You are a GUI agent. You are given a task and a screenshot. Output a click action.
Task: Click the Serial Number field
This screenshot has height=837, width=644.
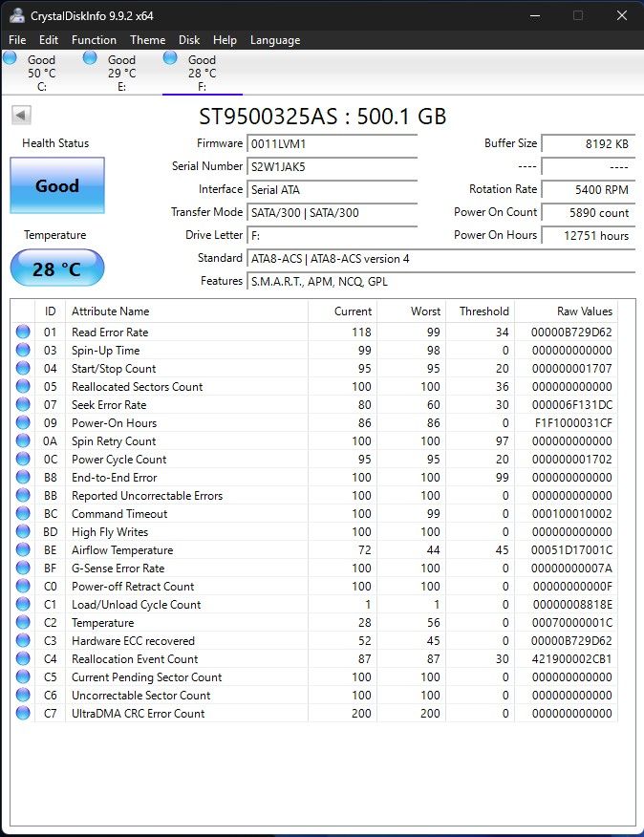click(x=332, y=166)
